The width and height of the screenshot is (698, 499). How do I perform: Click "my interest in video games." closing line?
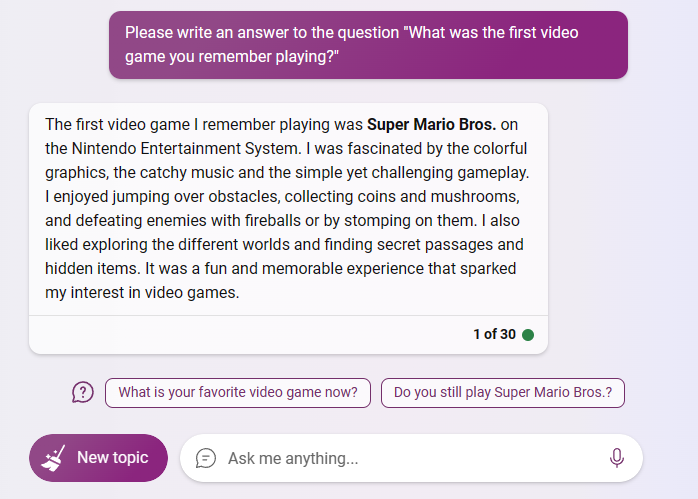(x=142, y=293)
